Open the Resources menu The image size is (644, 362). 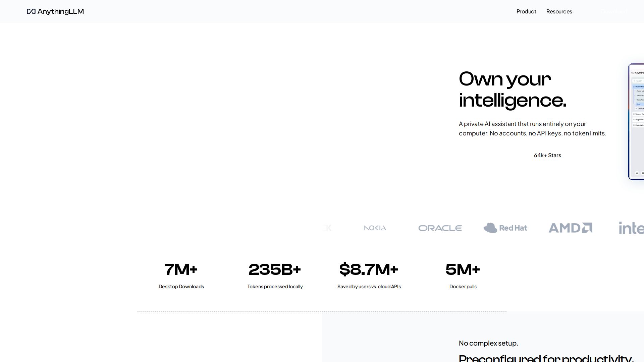(x=559, y=11)
